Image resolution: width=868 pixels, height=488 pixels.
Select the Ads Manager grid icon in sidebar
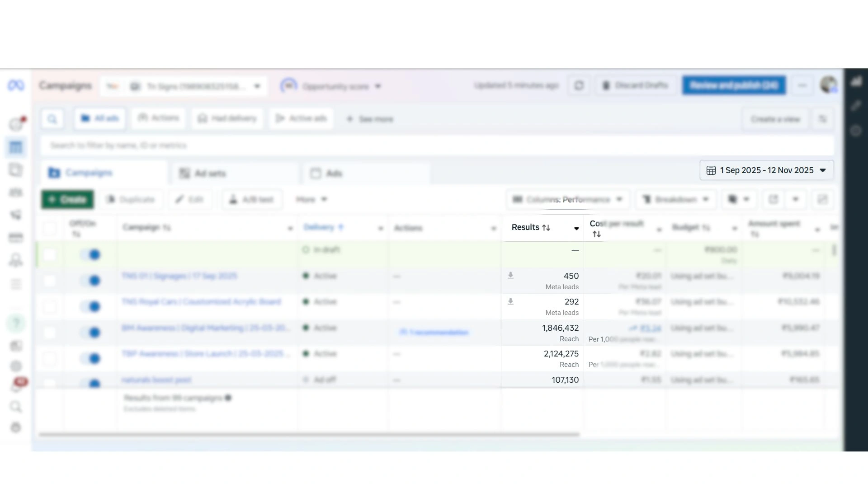pos(16,147)
